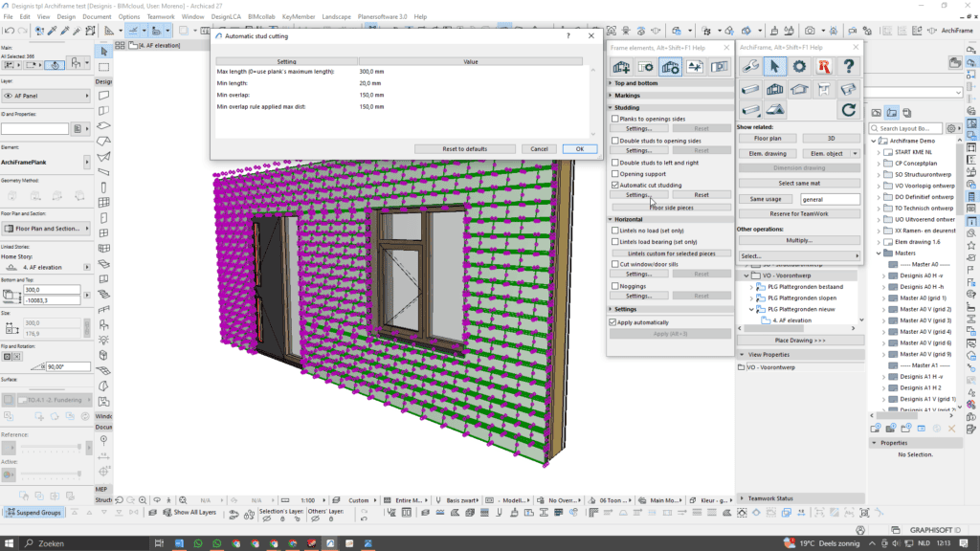Click the Column tool in the Design toolbox
Viewport: 980px width, 551px height.
[x=103, y=187]
